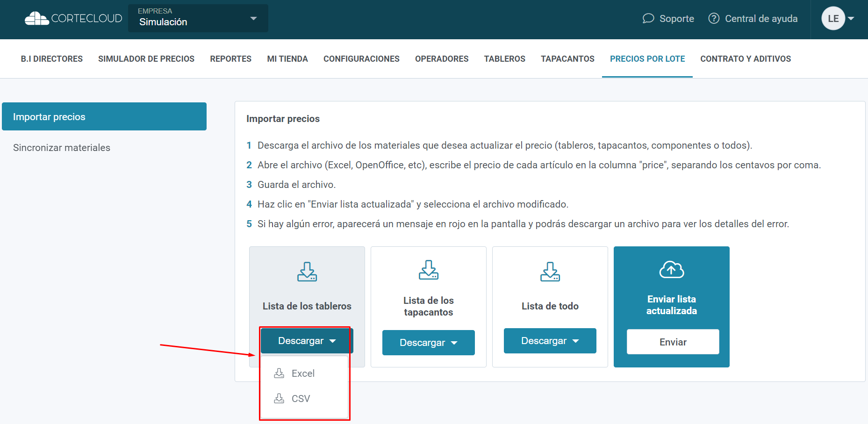Click step 3 text Guarda el archivo

[296, 185]
